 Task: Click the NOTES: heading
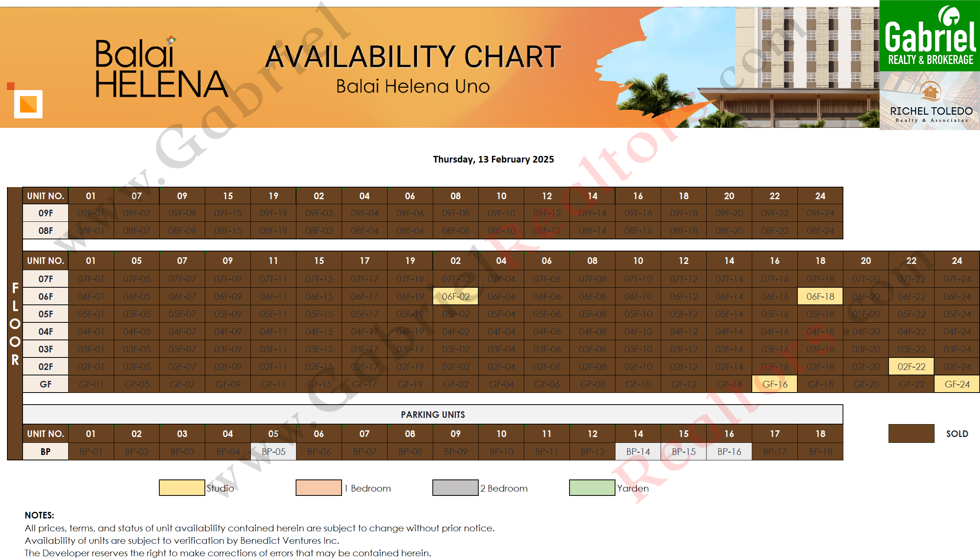pyautogui.click(x=39, y=515)
